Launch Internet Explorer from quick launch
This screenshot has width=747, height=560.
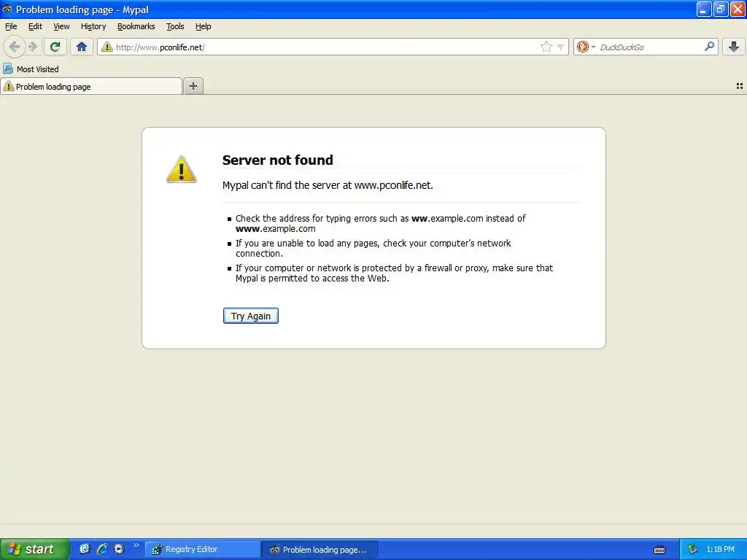tap(101, 549)
